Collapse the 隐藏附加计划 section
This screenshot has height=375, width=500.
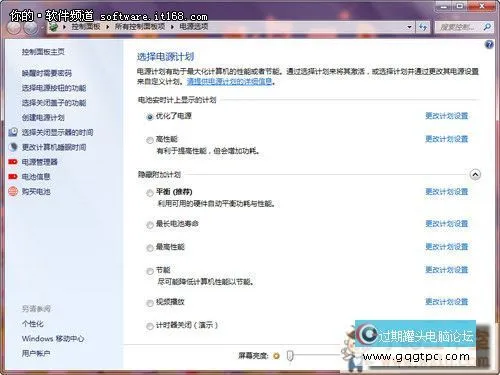coord(475,174)
